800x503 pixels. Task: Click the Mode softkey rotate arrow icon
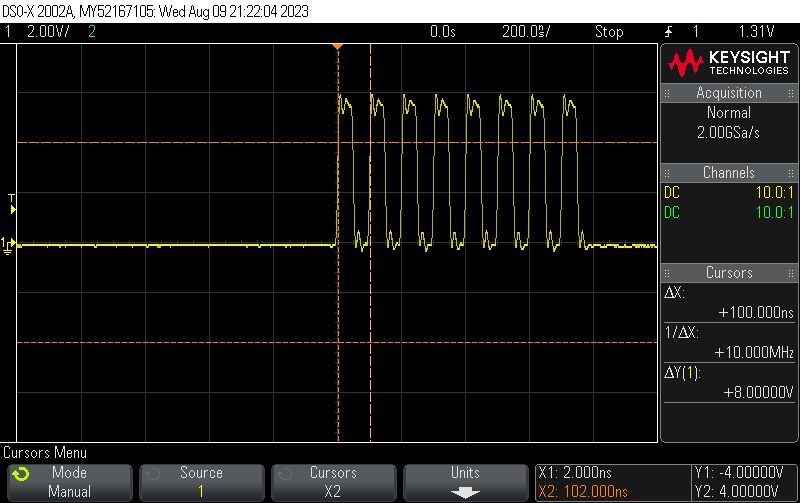click(21, 474)
